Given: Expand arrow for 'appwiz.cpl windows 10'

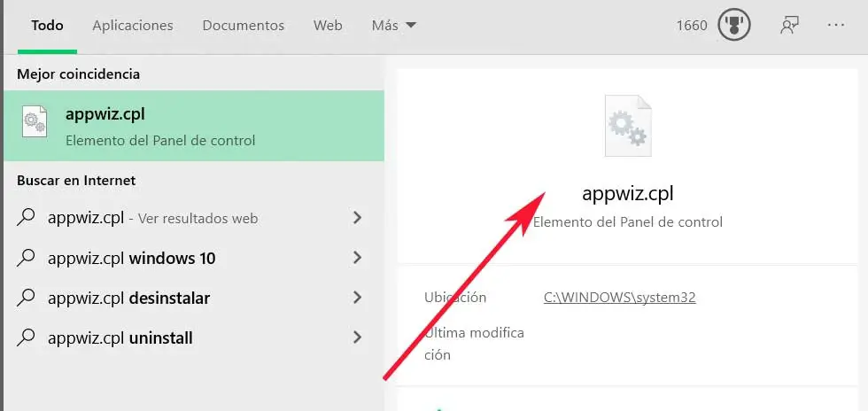Looking at the screenshot, I should coord(358,258).
